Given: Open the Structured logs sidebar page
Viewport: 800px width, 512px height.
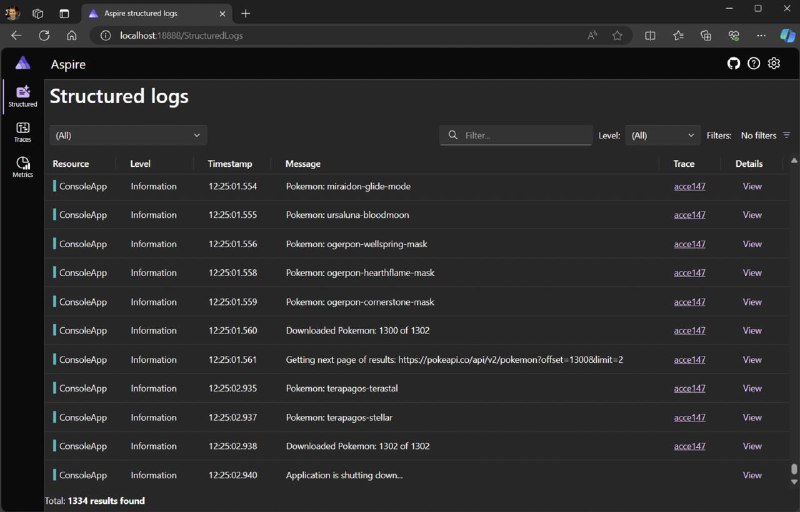Looking at the screenshot, I should pyautogui.click(x=22, y=96).
